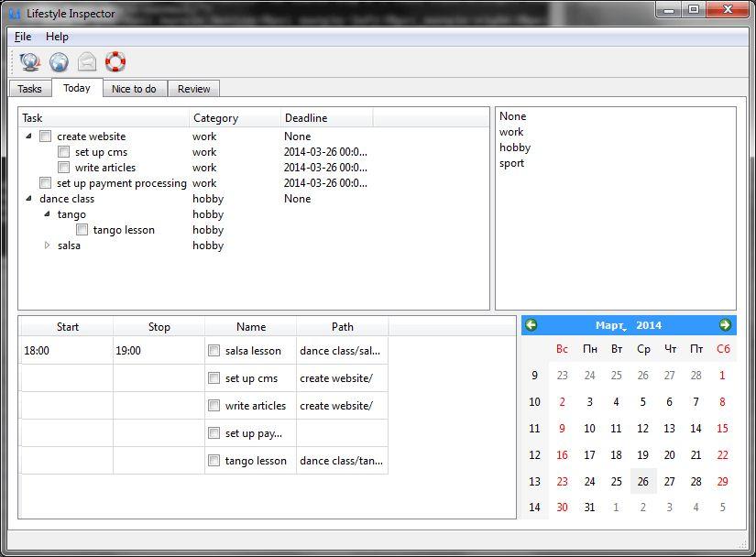Click the red lifebuoy help icon

(x=115, y=62)
